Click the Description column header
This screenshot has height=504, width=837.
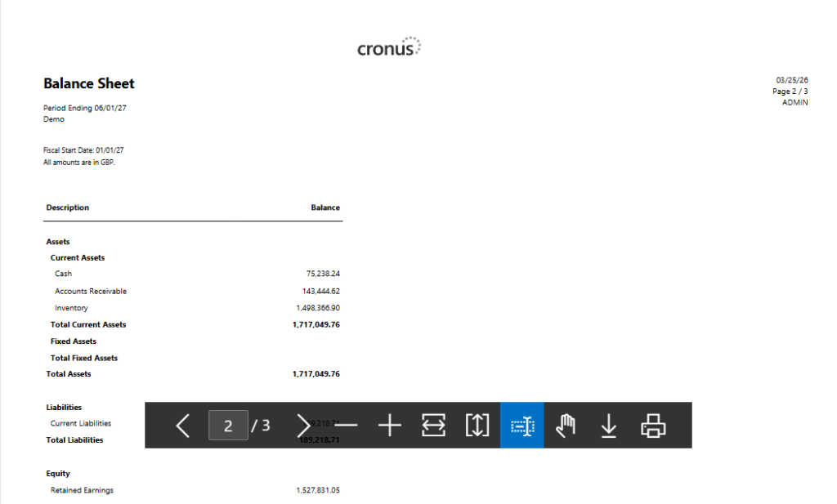tap(68, 207)
